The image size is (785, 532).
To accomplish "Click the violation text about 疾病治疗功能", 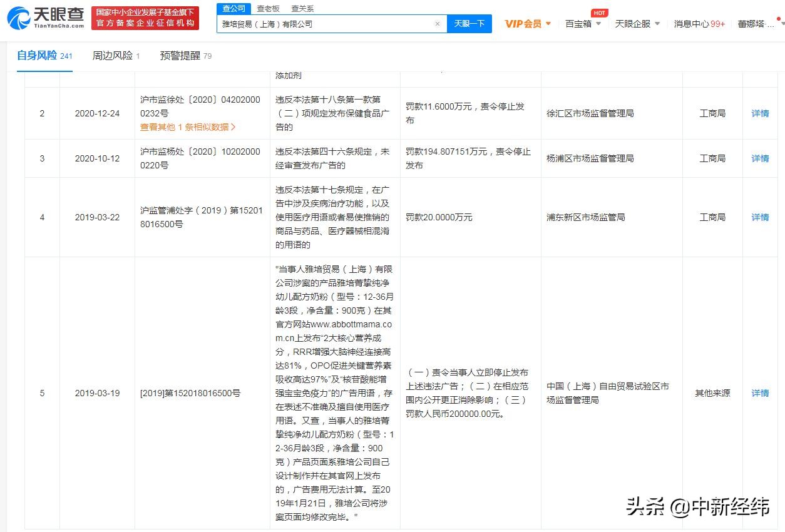I will point(333,217).
